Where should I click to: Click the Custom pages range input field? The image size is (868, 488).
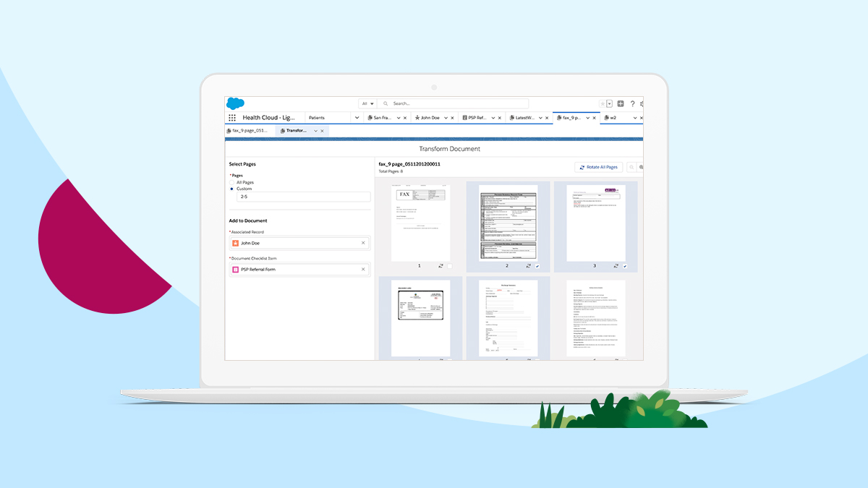pos(303,197)
